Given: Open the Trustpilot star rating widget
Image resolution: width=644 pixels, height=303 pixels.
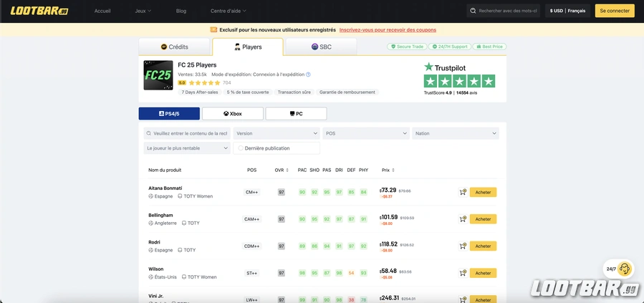Looking at the screenshot, I should tap(459, 81).
